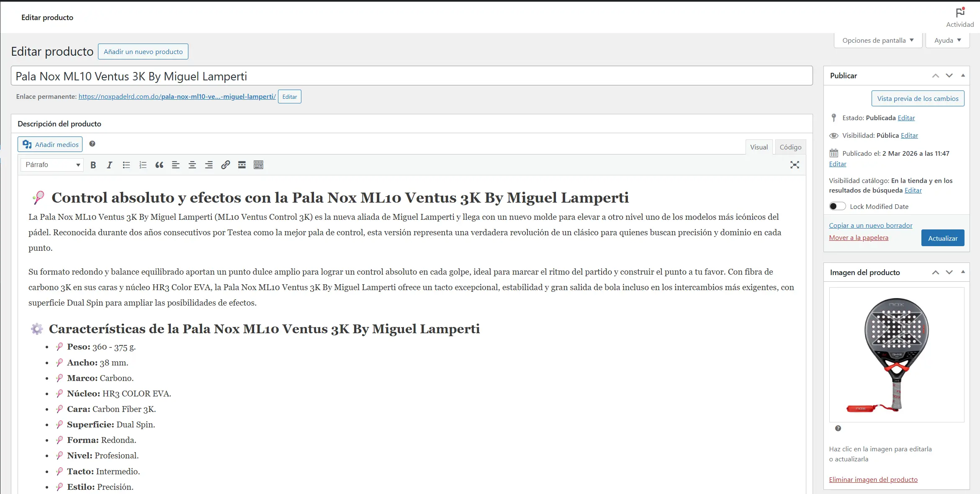Toggle bold formatting in editor toolbar
This screenshot has height=494, width=980.
click(x=93, y=165)
